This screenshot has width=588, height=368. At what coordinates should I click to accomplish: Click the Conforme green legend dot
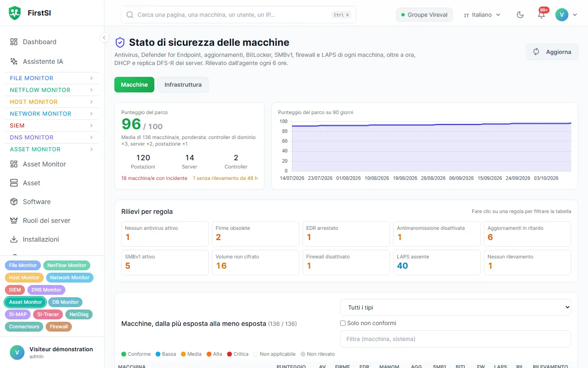pos(124,354)
